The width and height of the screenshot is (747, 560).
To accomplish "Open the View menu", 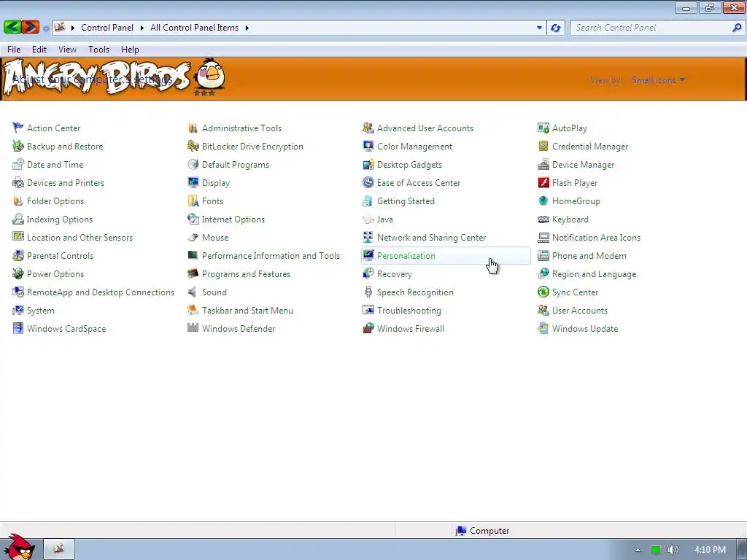I will (67, 49).
